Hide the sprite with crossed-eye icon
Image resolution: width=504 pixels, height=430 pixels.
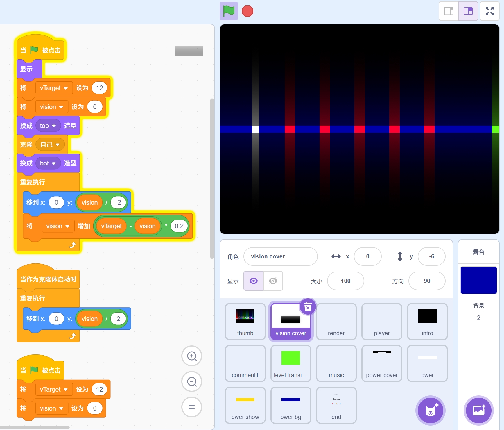(273, 281)
